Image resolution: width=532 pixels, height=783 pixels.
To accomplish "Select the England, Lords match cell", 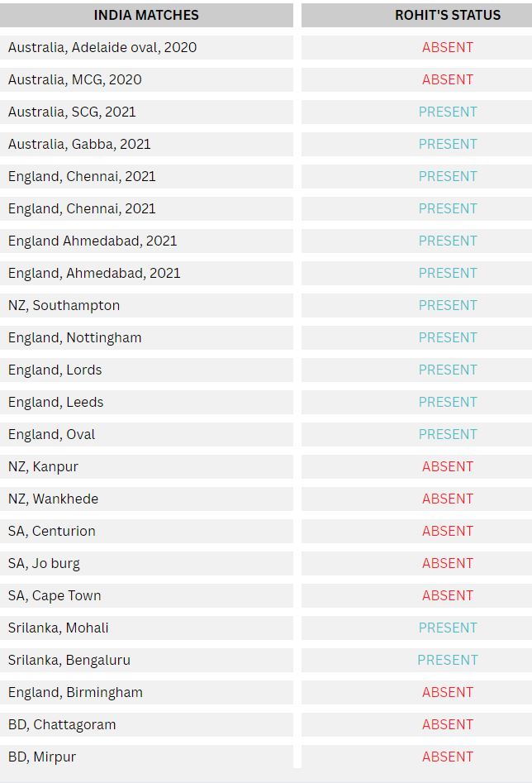I will pyautogui.click(x=146, y=370).
